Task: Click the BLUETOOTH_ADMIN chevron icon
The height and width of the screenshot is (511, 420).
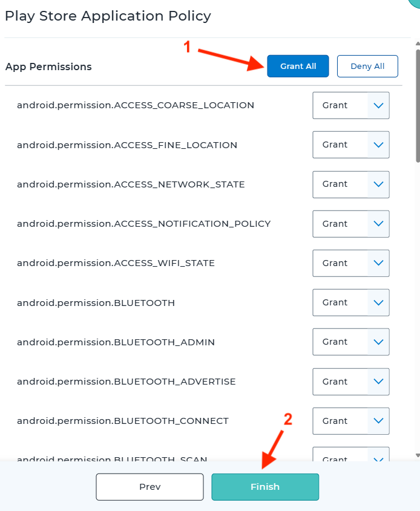Action: click(x=379, y=342)
